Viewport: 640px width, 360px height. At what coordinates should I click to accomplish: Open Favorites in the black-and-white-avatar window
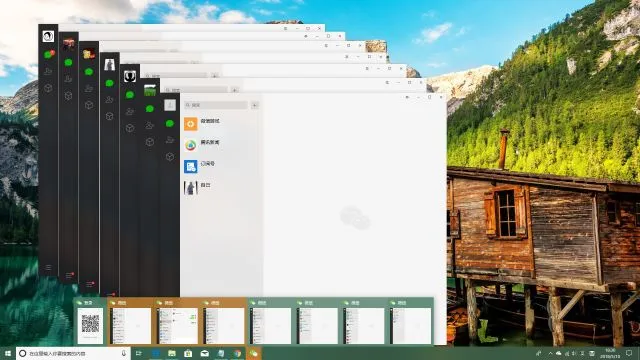coord(130,128)
